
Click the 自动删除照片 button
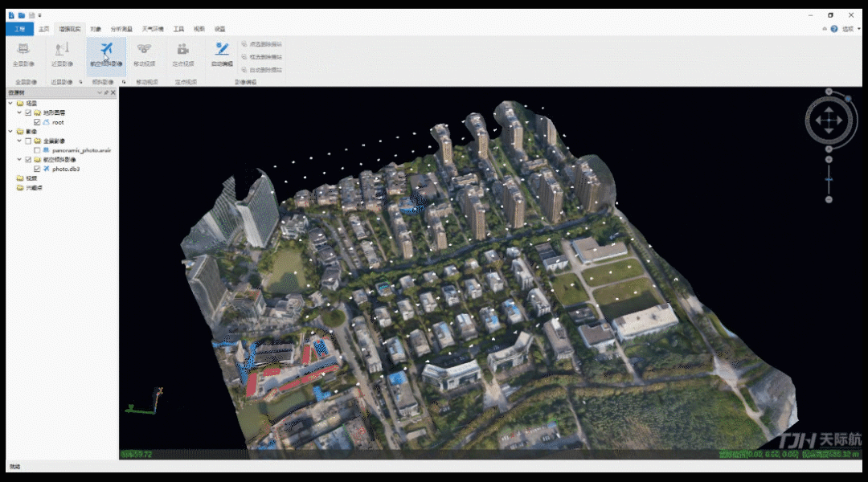click(261, 70)
